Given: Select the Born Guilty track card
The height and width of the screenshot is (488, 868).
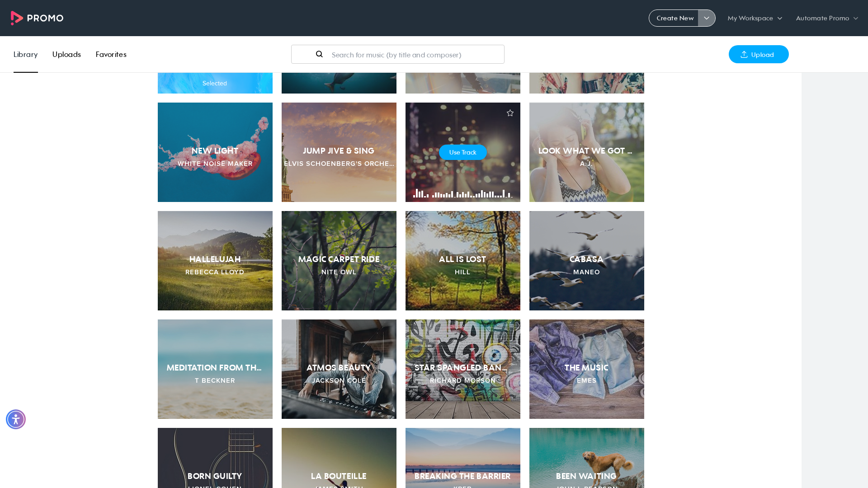Looking at the screenshot, I should [x=215, y=458].
